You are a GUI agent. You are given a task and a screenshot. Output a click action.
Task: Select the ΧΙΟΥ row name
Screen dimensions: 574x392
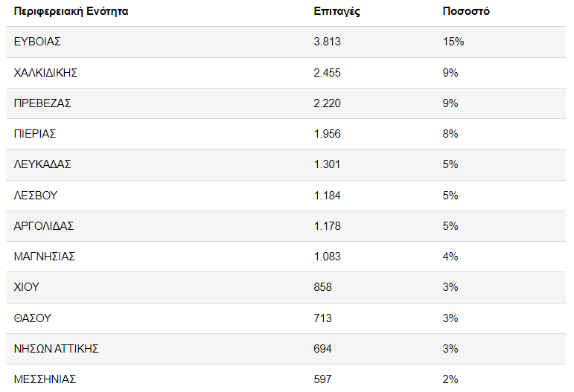click(x=27, y=287)
